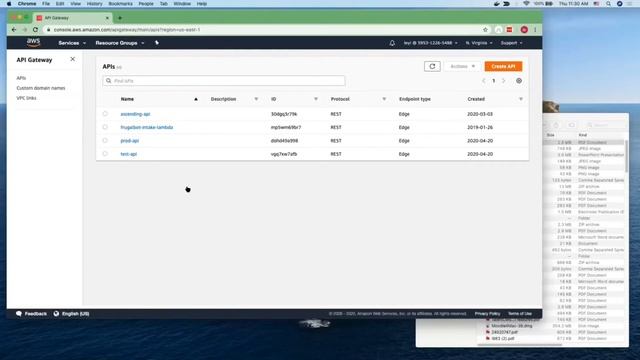The height and width of the screenshot is (360, 640).
Task: Open the pin shortcuts icon in AWS navbar
Action: coord(157,43)
